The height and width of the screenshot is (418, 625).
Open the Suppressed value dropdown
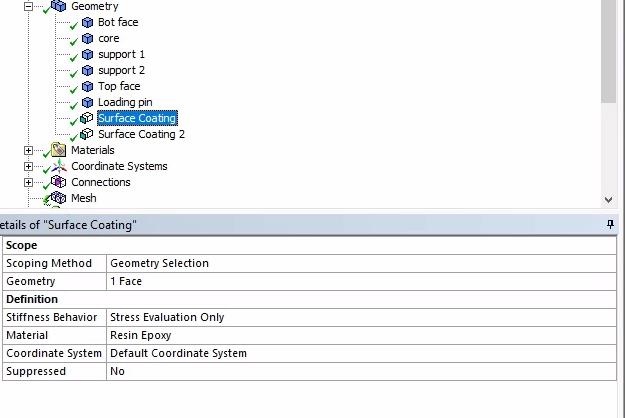361,371
